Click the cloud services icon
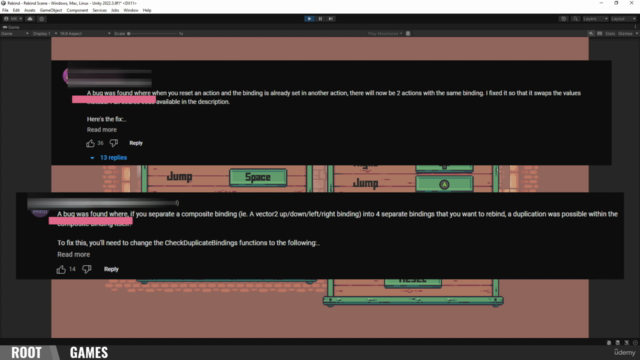 click(x=30, y=19)
